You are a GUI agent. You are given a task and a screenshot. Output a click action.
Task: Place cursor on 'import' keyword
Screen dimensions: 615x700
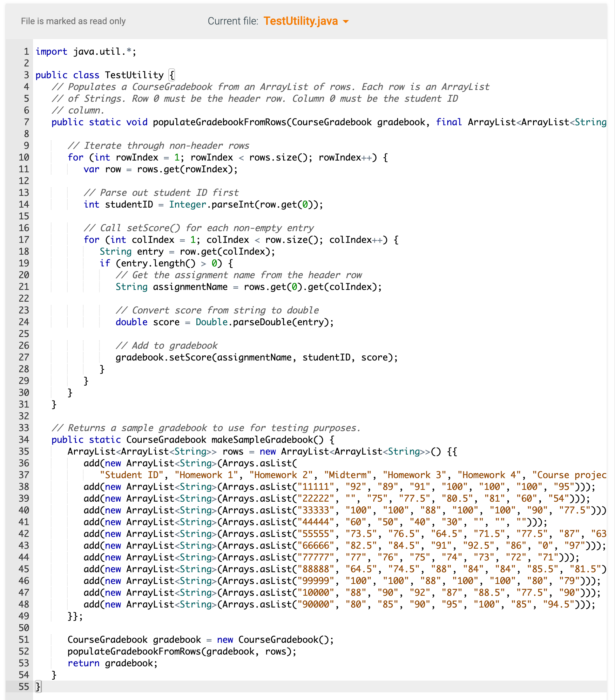tap(51, 52)
